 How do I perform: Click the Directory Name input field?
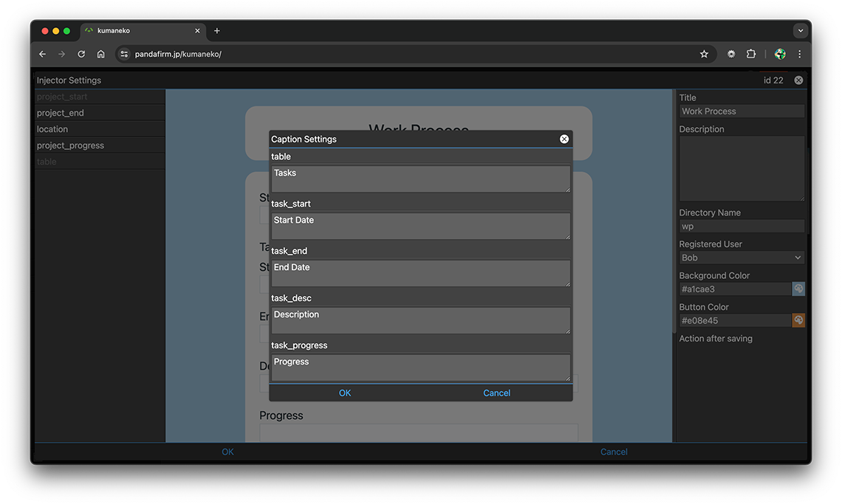click(742, 227)
